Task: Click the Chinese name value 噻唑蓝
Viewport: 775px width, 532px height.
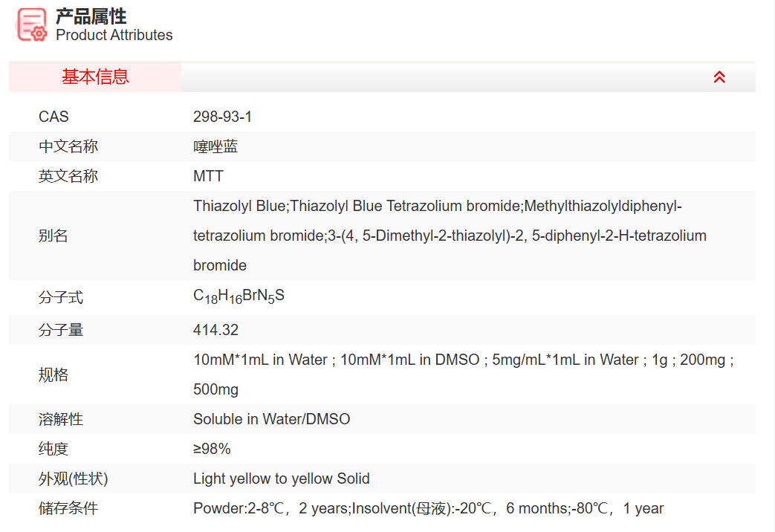Action: coord(215,146)
